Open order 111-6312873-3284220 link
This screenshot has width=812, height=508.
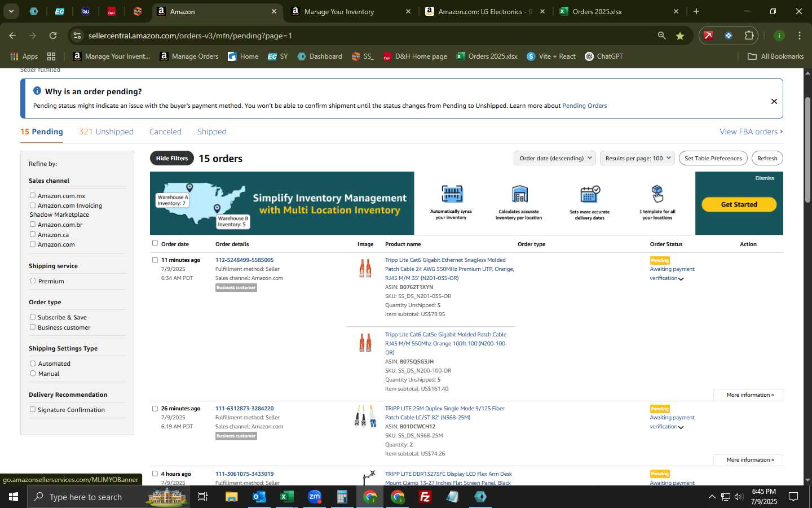tap(244, 408)
